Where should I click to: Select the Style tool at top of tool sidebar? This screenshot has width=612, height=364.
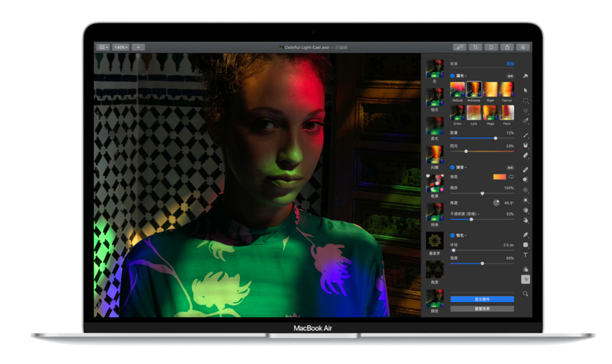525,76
